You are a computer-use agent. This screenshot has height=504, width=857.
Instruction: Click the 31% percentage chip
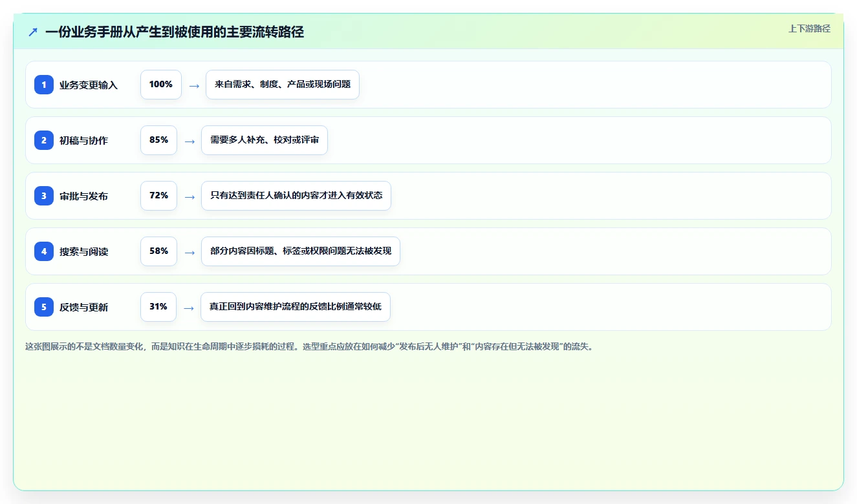pyautogui.click(x=158, y=307)
